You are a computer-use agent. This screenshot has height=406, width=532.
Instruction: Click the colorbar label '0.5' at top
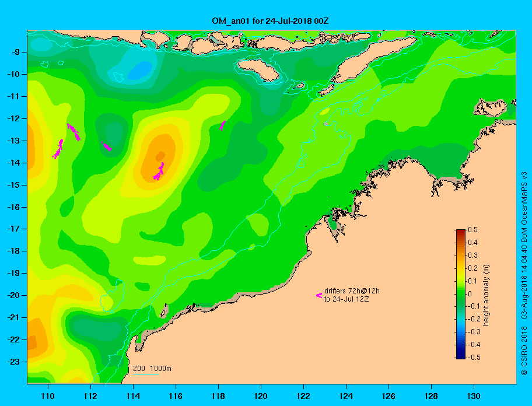point(473,230)
